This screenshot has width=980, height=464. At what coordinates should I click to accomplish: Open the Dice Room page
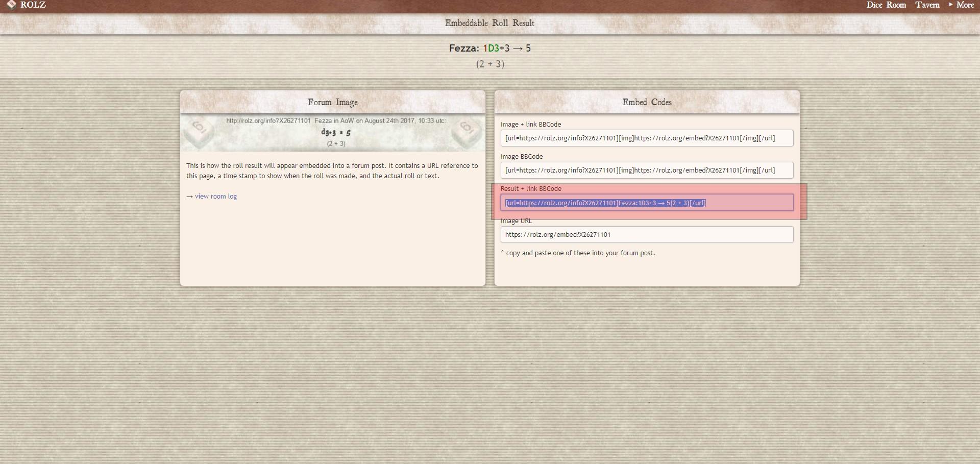point(886,5)
